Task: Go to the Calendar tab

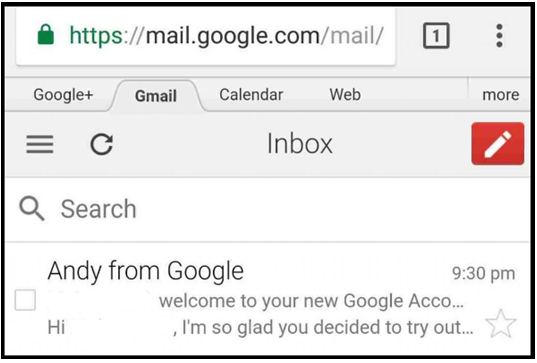Action: coord(251,95)
